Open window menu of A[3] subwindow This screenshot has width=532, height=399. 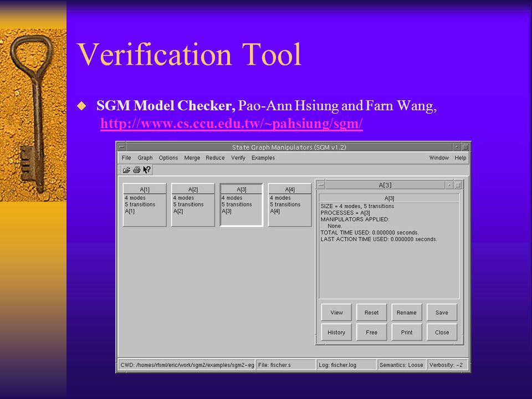point(321,185)
